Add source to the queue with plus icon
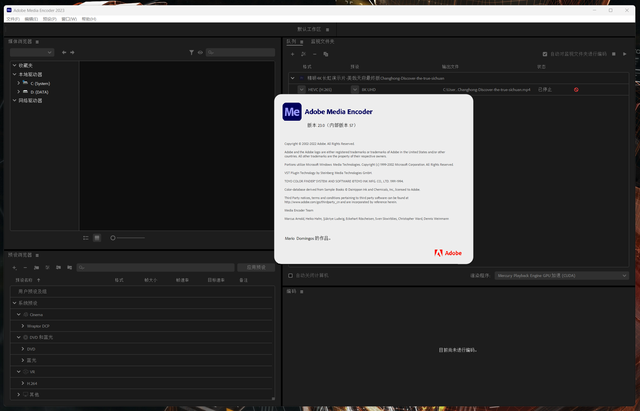Viewport: 640px width, 411px height. [292, 54]
